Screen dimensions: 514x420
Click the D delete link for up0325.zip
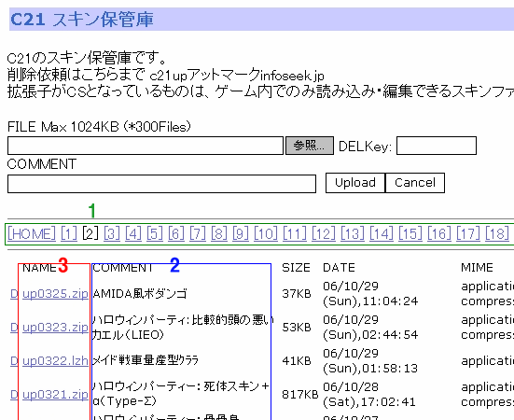(x=14, y=294)
